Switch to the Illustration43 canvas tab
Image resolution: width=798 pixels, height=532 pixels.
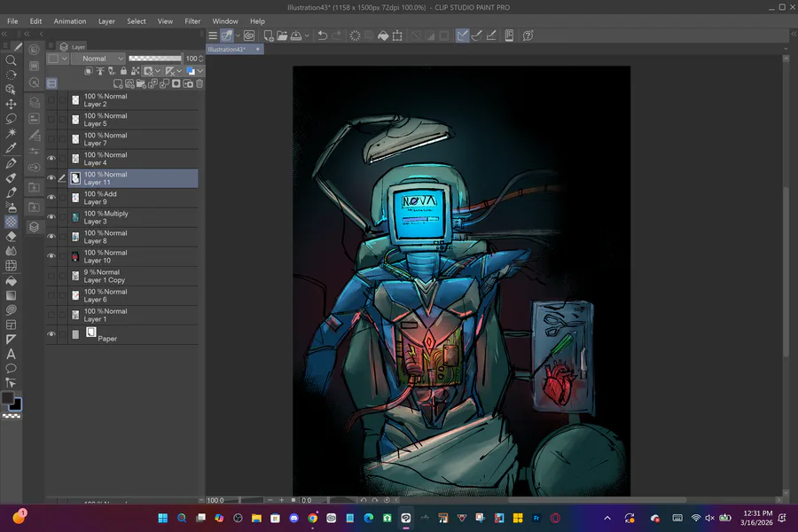(227, 50)
